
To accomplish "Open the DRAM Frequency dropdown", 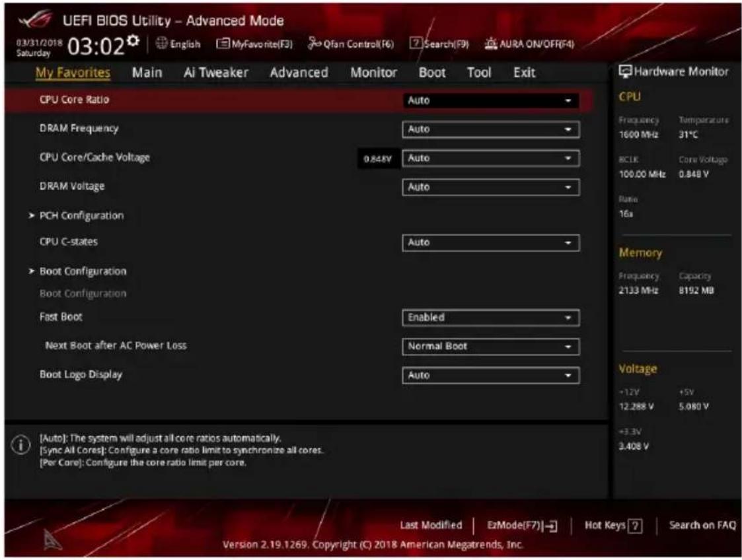I will tap(491, 129).
